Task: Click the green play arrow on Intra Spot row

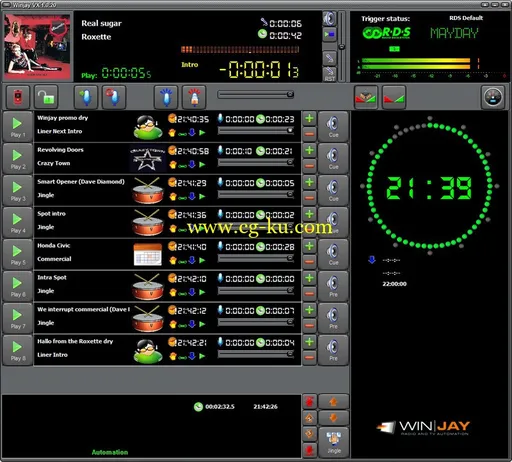Action: tap(202, 292)
